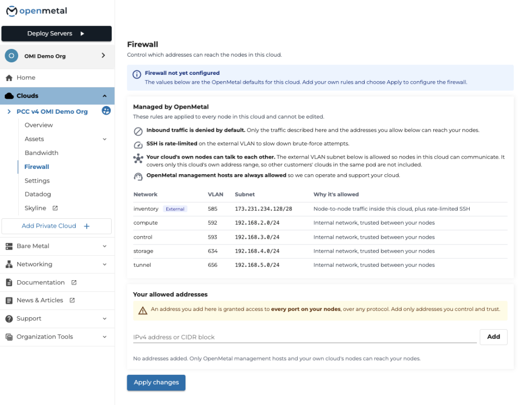Click the OMI Demo Org avatar circle

(x=11, y=56)
